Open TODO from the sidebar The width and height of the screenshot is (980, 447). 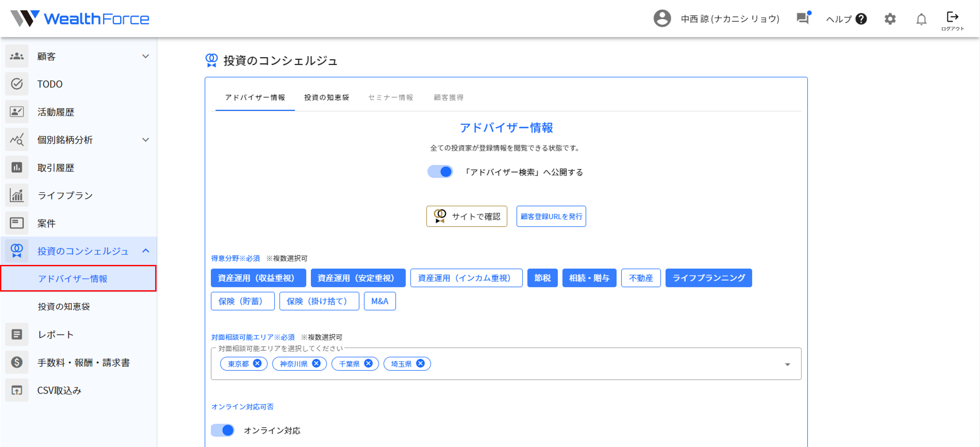click(x=49, y=84)
